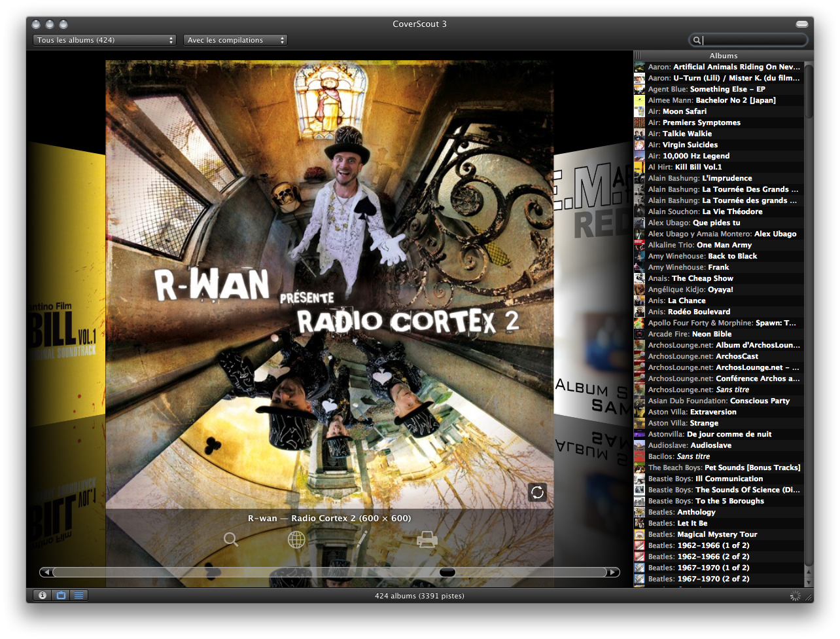Click the Albums column header
The image size is (840, 639).
coord(724,56)
